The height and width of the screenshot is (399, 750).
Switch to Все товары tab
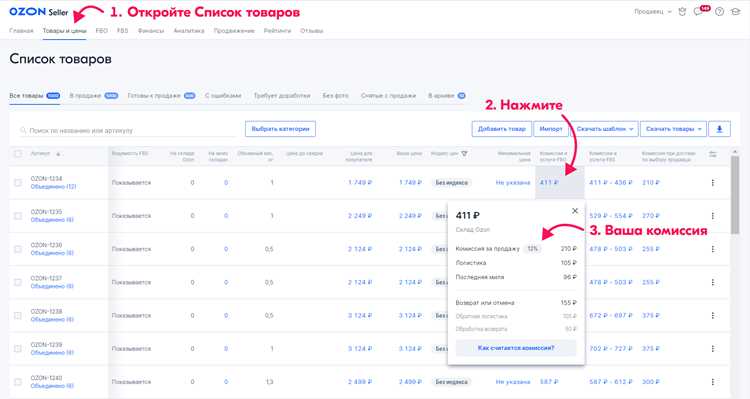(34, 96)
